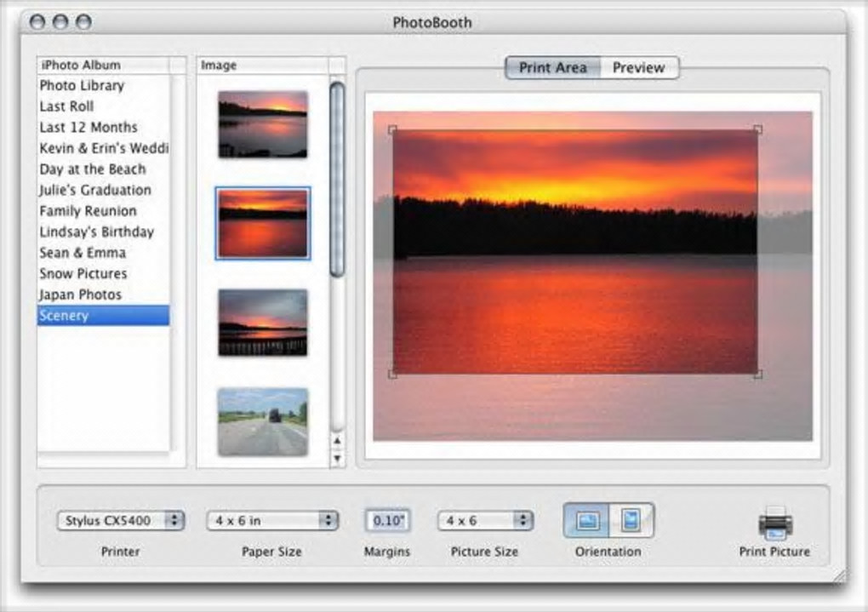Click the bottom-left crop handle
The height and width of the screenshot is (612, 868).
tap(392, 375)
